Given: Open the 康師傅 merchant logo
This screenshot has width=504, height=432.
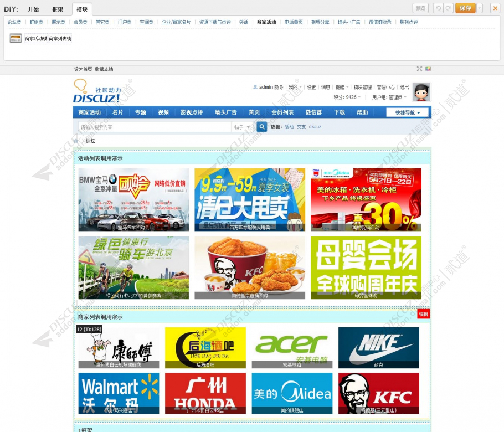Looking at the screenshot, I should (119, 348).
